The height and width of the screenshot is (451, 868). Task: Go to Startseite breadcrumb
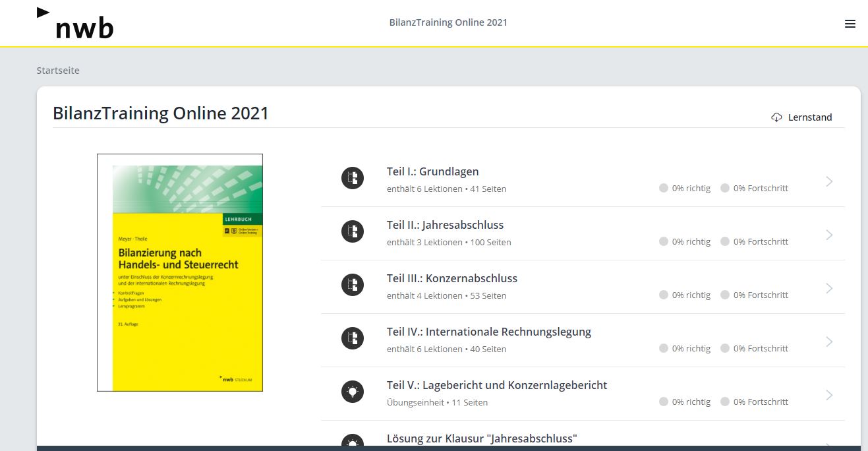tap(58, 70)
